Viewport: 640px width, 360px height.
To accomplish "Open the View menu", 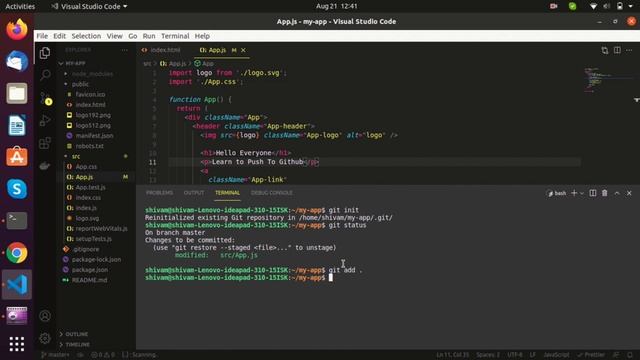I will 115,36.
